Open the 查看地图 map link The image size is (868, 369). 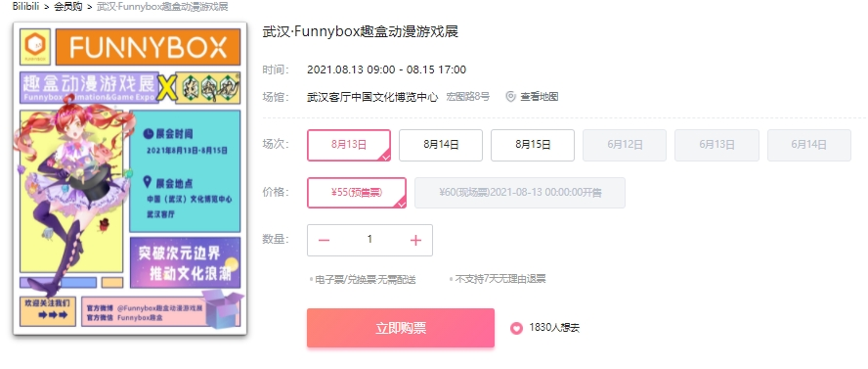point(539,96)
